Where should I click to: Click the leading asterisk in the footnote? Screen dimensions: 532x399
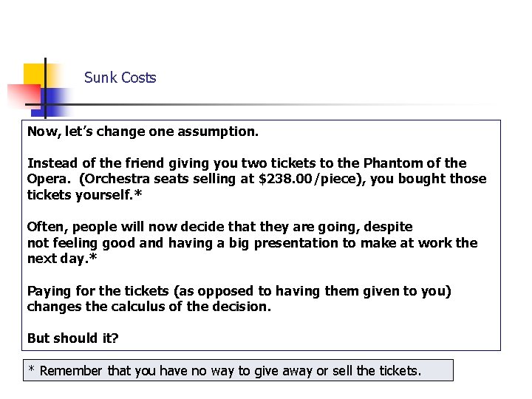(32, 368)
